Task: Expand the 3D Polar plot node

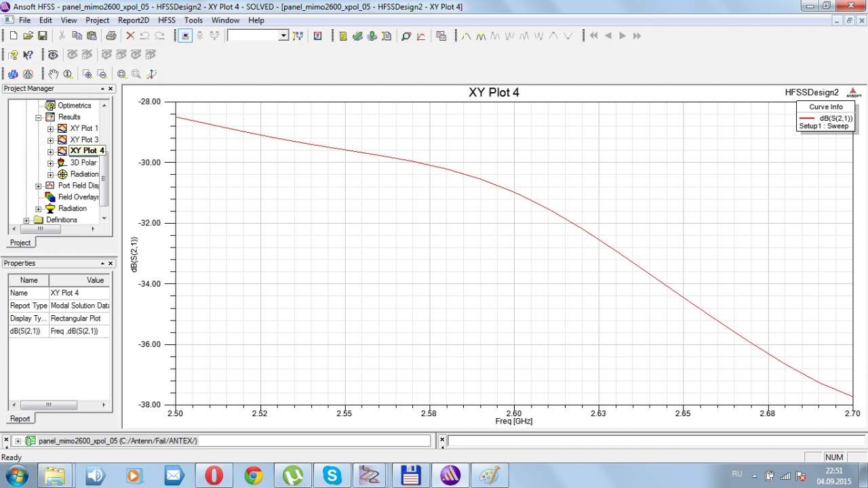Action: click(x=50, y=163)
